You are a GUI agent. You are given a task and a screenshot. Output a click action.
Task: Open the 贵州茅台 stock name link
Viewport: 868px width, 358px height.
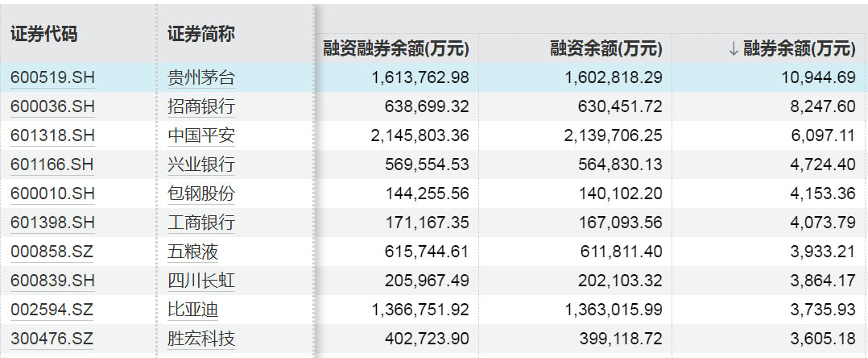[201, 77]
